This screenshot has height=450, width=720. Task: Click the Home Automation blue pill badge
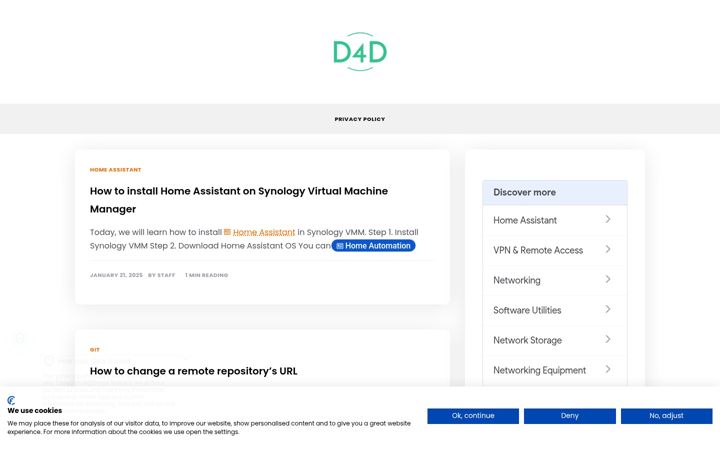coord(373,246)
